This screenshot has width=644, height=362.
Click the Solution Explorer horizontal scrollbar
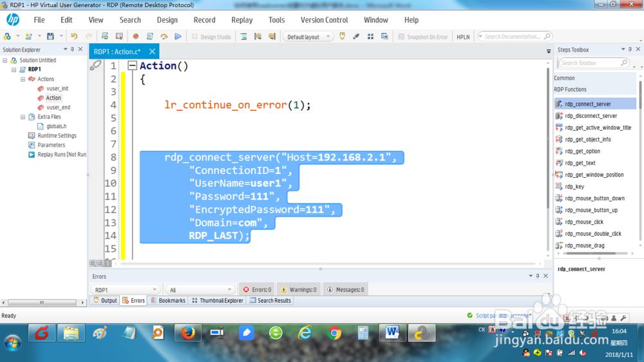click(43, 303)
